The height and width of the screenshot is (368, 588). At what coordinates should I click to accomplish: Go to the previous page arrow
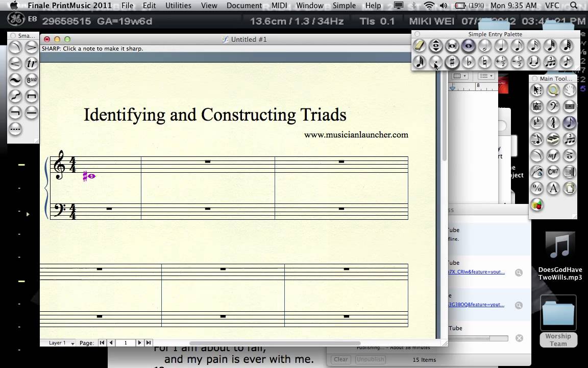click(x=111, y=342)
